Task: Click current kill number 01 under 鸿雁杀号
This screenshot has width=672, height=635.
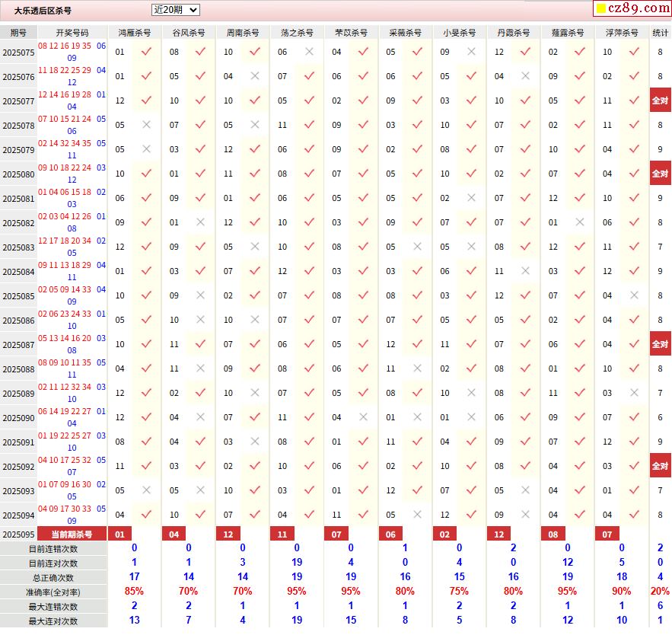Action: pyautogui.click(x=120, y=534)
